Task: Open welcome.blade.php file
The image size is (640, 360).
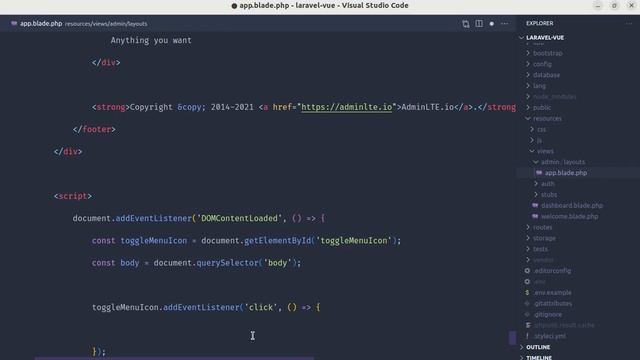Action: coord(569,216)
